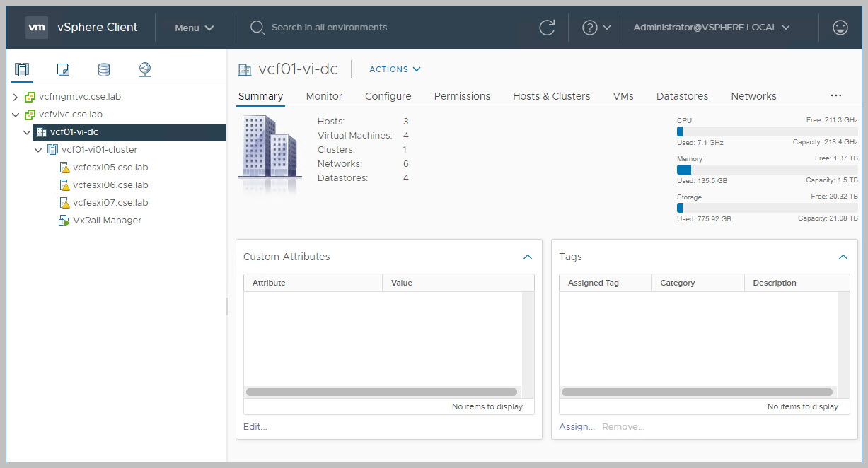
Task: Open the Storage inventory view icon
Action: (x=104, y=69)
